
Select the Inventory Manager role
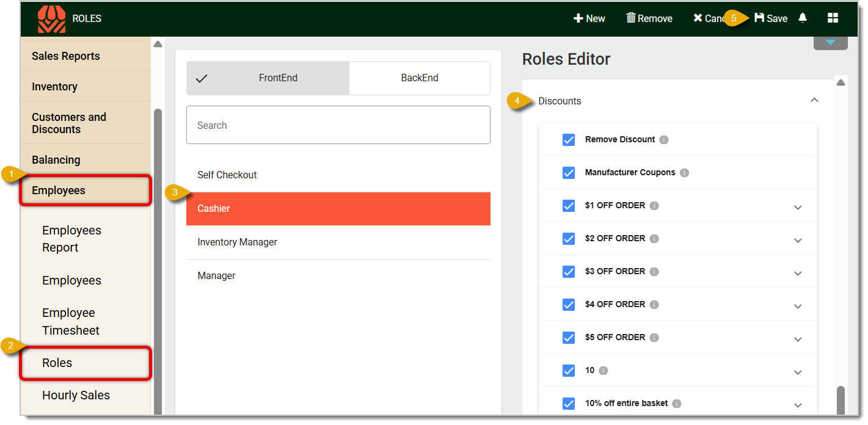tap(338, 242)
